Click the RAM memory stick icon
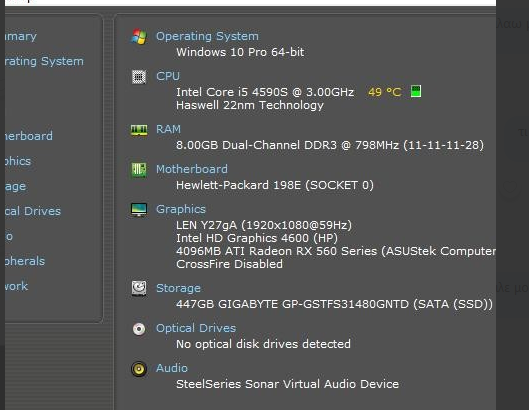The image size is (529, 410). pyautogui.click(x=139, y=130)
